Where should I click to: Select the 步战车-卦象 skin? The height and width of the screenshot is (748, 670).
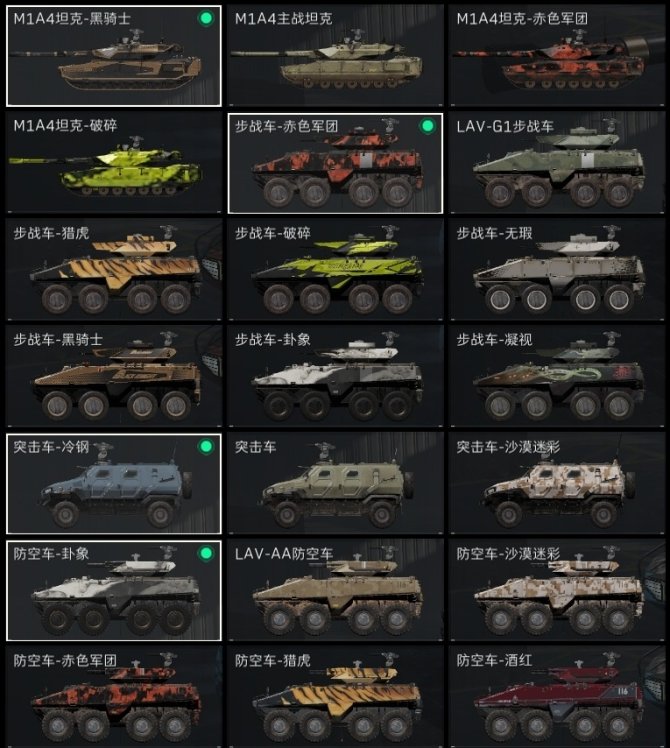coord(335,377)
